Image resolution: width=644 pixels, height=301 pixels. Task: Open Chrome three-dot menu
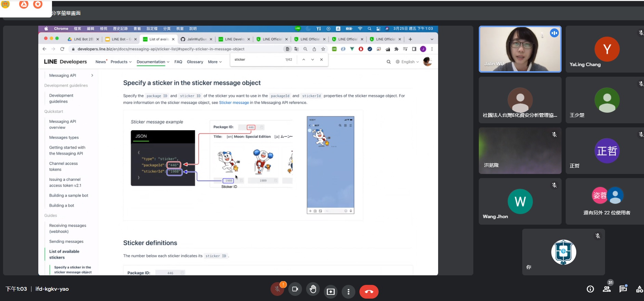pyautogui.click(x=432, y=49)
